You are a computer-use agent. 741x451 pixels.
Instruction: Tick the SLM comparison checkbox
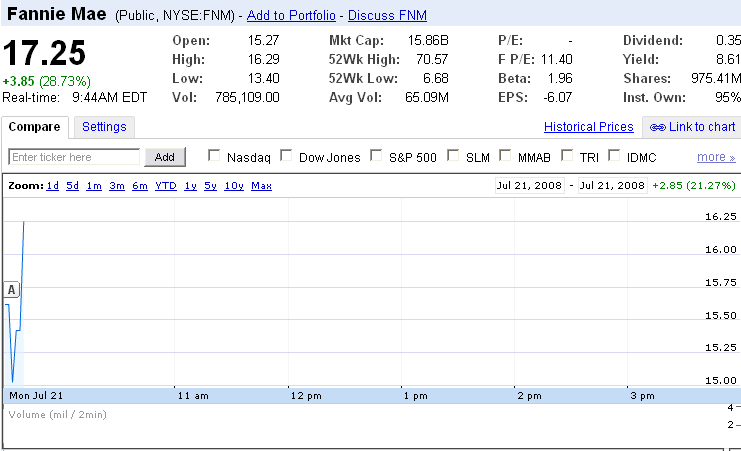tap(454, 156)
